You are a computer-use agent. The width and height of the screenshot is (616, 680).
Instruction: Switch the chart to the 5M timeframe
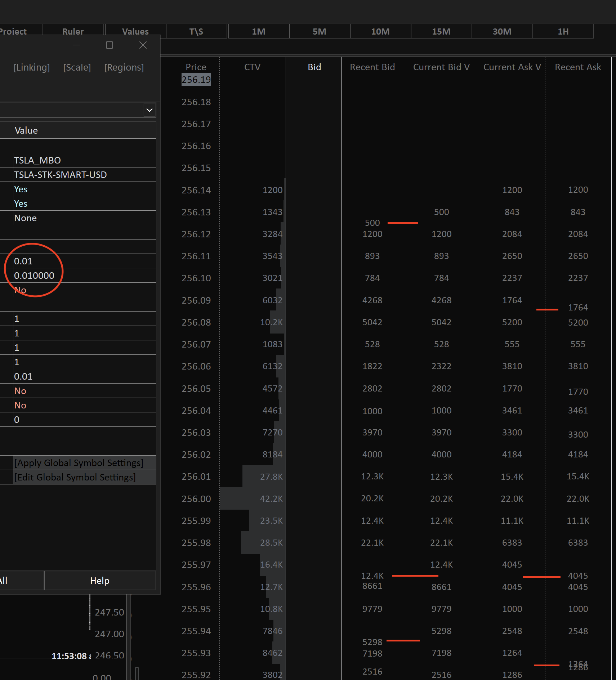320,31
